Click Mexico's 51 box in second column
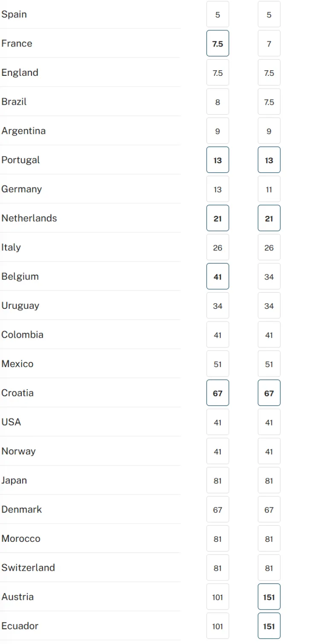 click(x=269, y=364)
